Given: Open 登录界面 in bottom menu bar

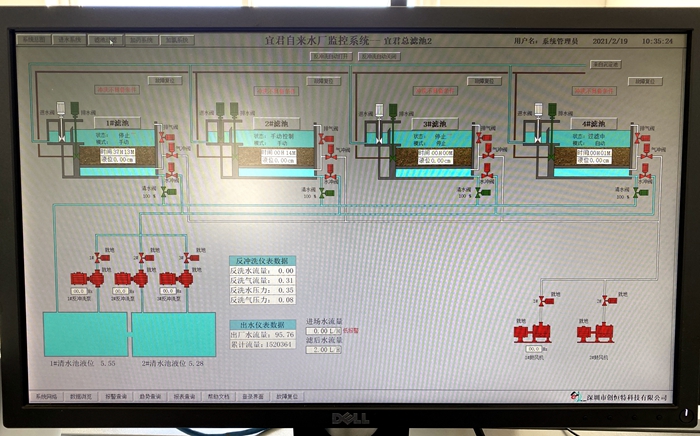Looking at the screenshot, I should click(x=253, y=396).
